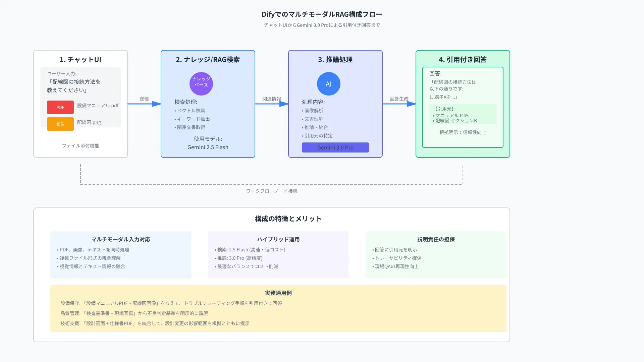
Task: Click the マニュアル P.45 citation entry
Action: 451,116
